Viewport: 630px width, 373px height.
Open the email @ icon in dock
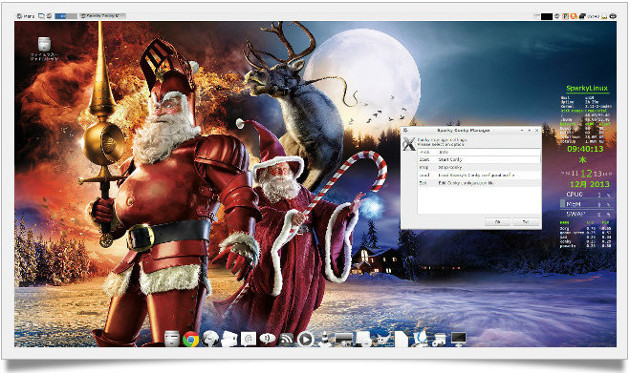248,339
